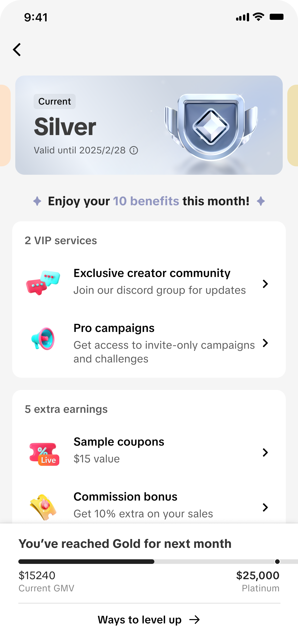Open the Ways to level up link
Viewport: 298px width, 644px height.
point(140,620)
